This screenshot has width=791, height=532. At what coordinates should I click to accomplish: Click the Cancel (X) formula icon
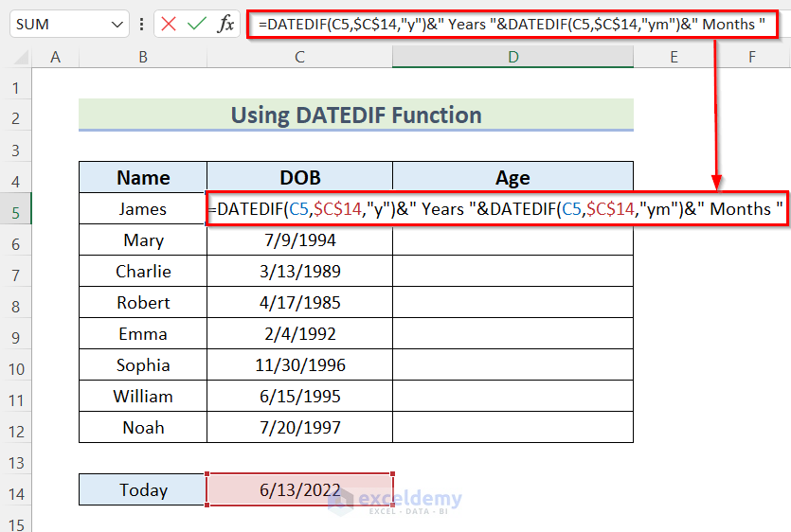169,24
